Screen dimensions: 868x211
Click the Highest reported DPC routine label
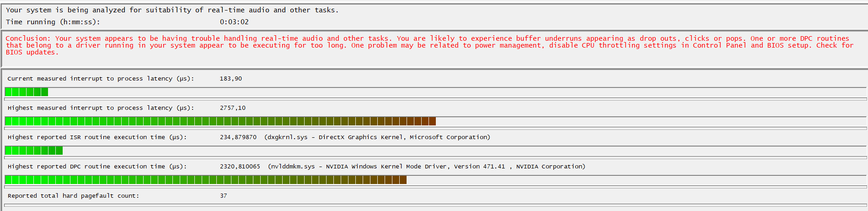click(97, 167)
